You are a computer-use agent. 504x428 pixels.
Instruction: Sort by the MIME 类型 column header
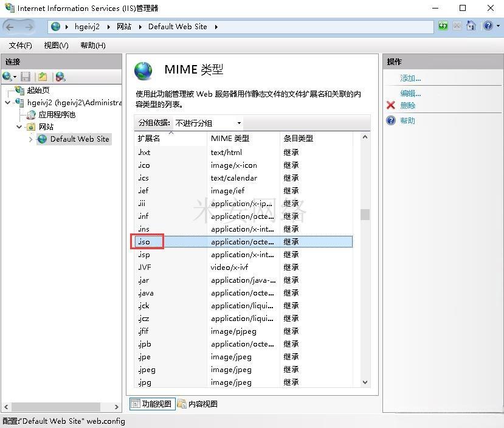(x=243, y=139)
